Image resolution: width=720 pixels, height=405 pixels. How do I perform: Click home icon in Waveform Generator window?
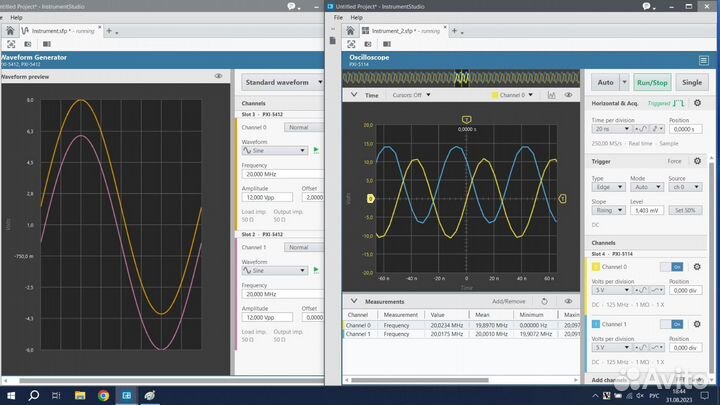tap(12, 31)
